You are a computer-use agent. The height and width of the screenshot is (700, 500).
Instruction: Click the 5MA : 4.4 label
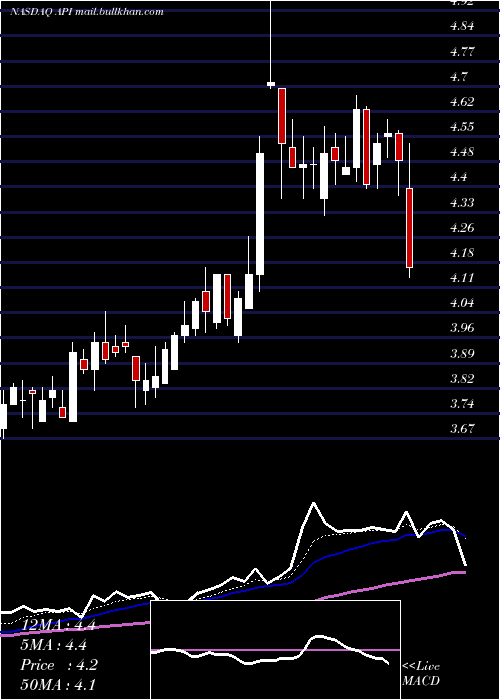coord(53,645)
